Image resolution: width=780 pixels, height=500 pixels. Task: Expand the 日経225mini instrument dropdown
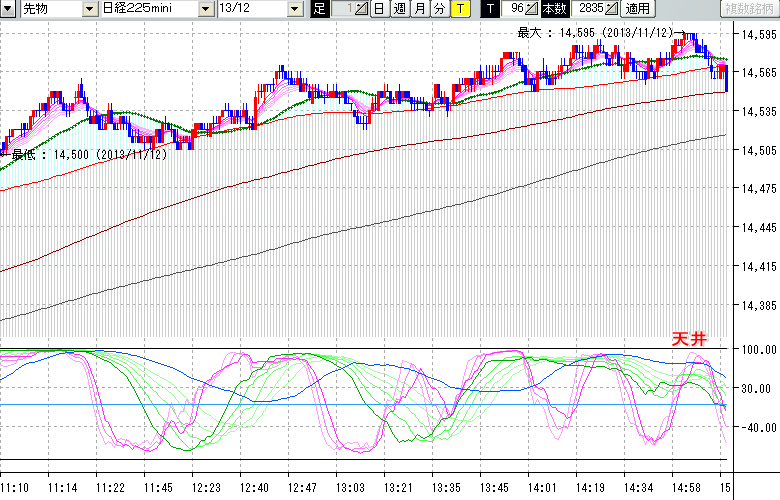coord(205,9)
